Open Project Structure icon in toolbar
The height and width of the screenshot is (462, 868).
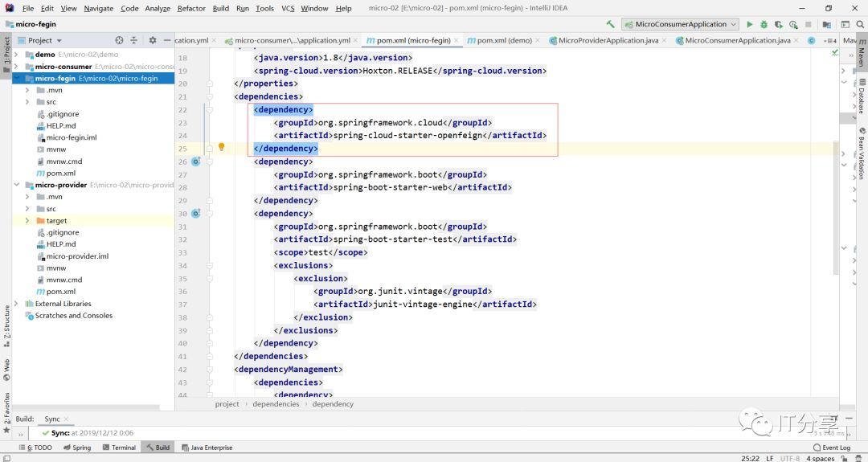pyautogui.click(x=827, y=24)
